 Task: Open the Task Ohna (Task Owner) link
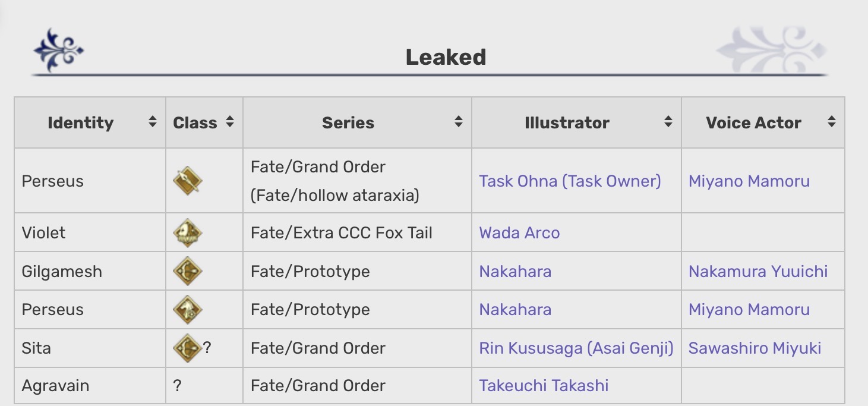tap(570, 181)
